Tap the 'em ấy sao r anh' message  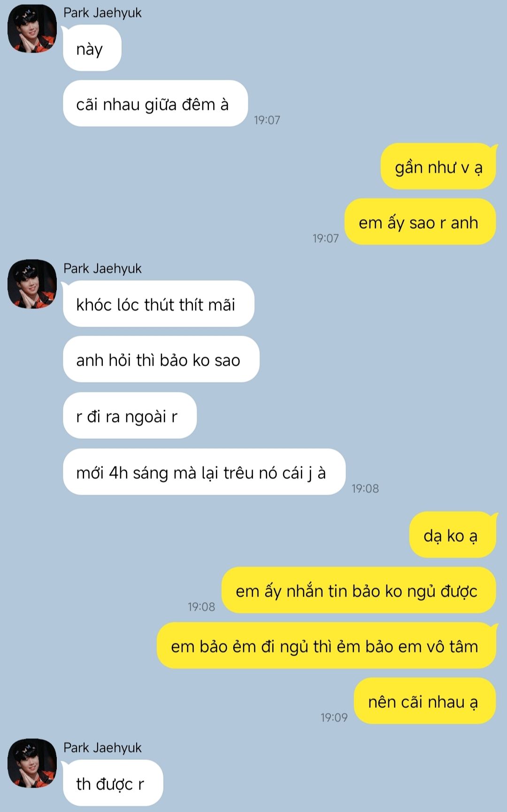(x=420, y=222)
